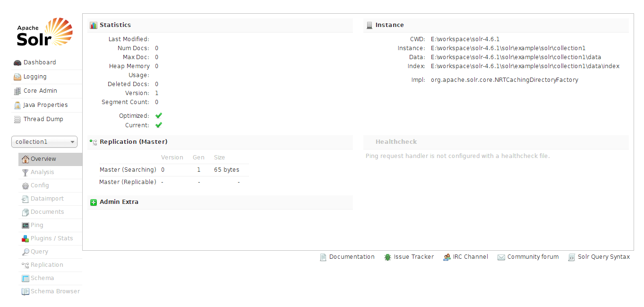Click the '65 bytes' size value
Image resolution: width=644 pixels, height=307 pixels.
(227, 170)
